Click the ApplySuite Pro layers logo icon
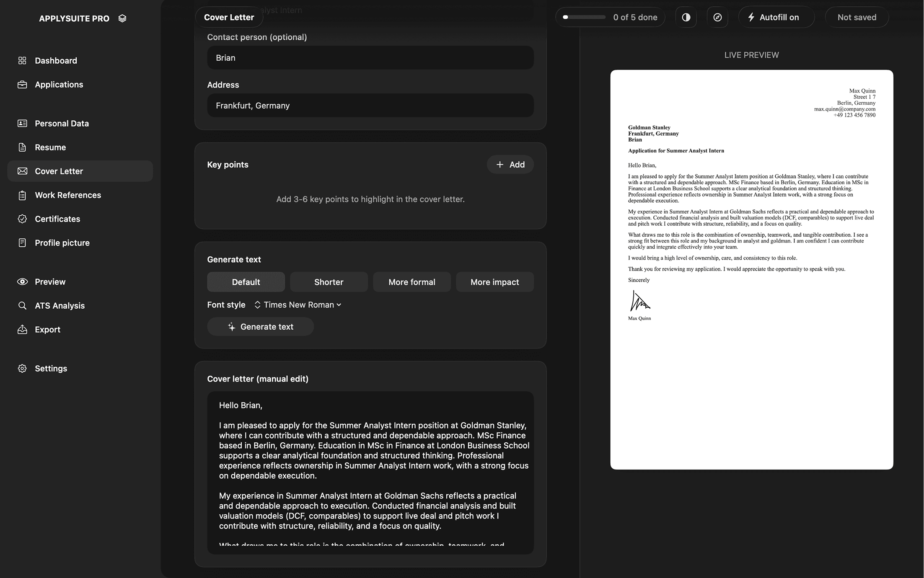The height and width of the screenshot is (578, 924). click(x=122, y=18)
